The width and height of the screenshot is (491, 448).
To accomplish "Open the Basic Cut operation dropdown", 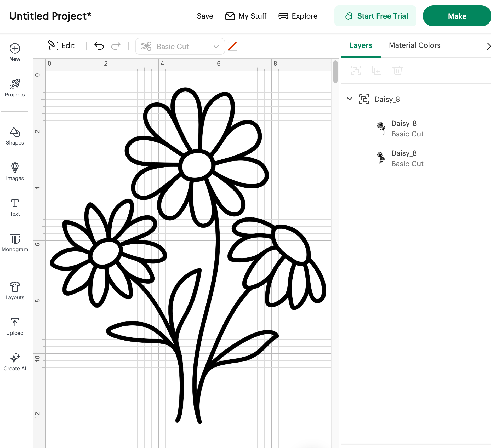I will [x=180, y=47].
